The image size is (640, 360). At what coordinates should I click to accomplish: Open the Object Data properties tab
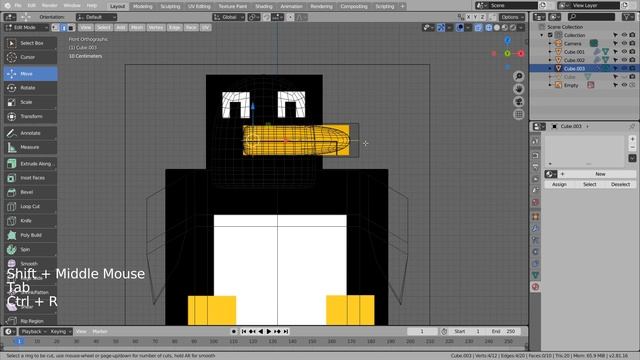536,275
